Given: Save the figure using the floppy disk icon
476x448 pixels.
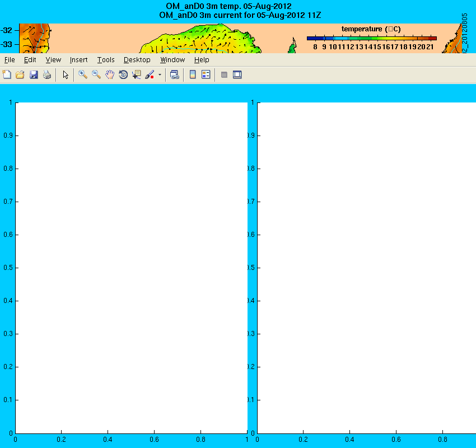Looking at the screenshot, I should tap(34, 74).
